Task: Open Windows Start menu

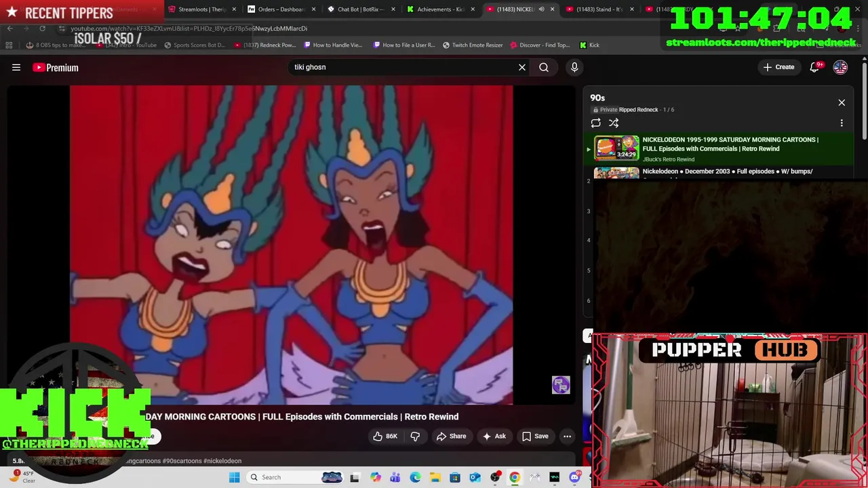Action: click(234, 477)
